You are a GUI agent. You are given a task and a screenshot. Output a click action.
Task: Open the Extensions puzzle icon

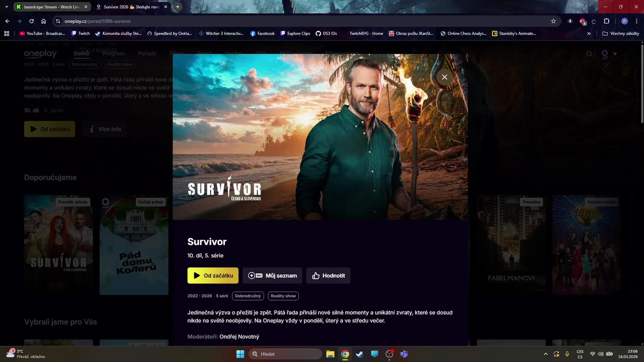[606, 21]
